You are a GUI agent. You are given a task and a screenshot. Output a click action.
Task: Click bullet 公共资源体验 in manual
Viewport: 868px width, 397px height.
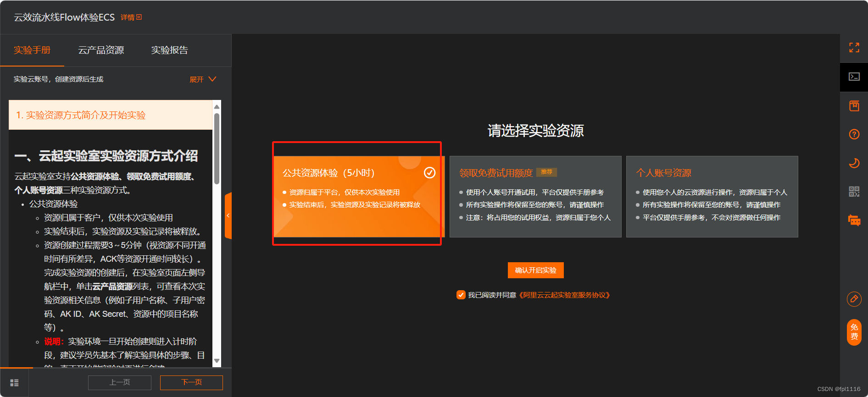point(54,204)
